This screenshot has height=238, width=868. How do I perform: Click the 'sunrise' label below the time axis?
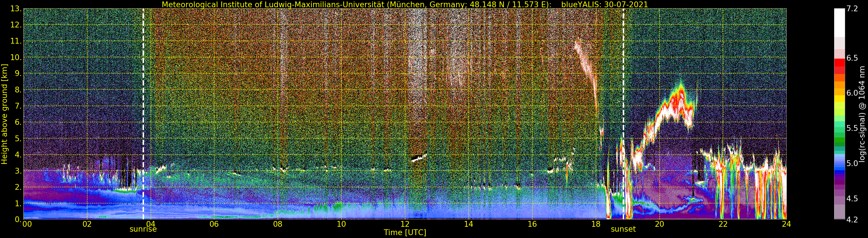point(143,229)
